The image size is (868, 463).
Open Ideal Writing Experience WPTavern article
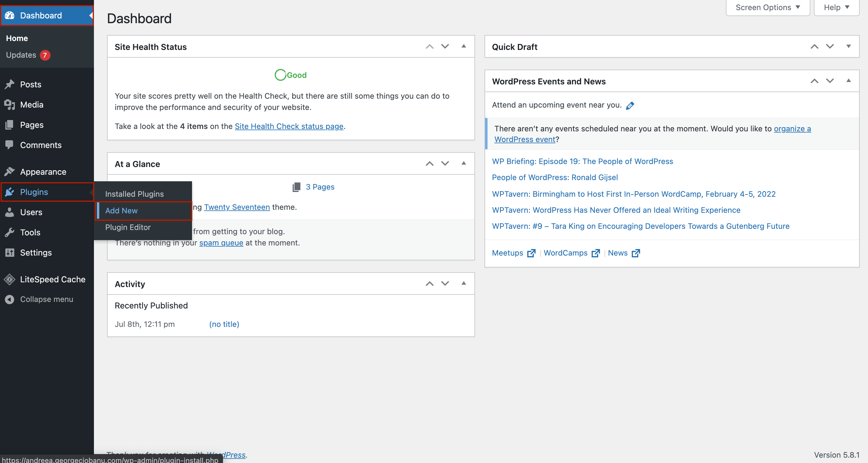616,210
